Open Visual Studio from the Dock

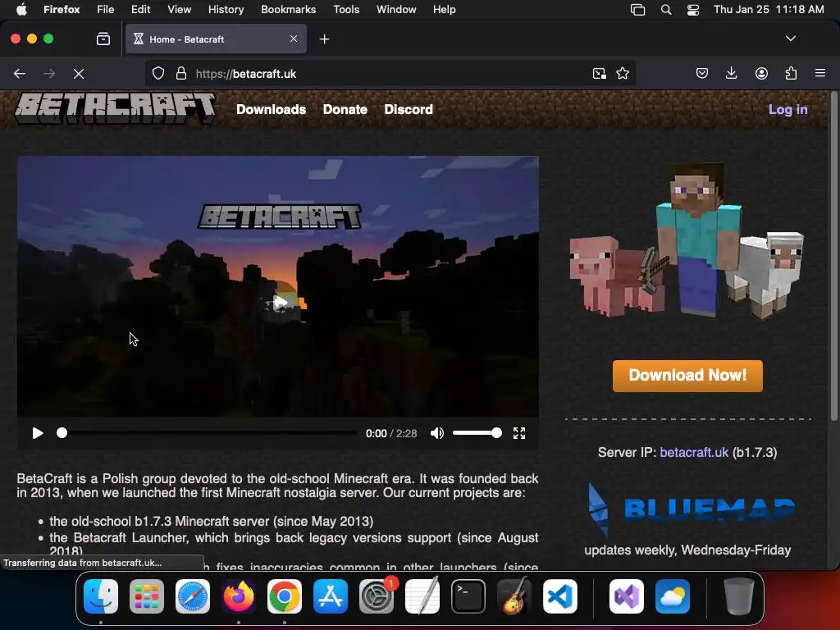click(626, 596)
